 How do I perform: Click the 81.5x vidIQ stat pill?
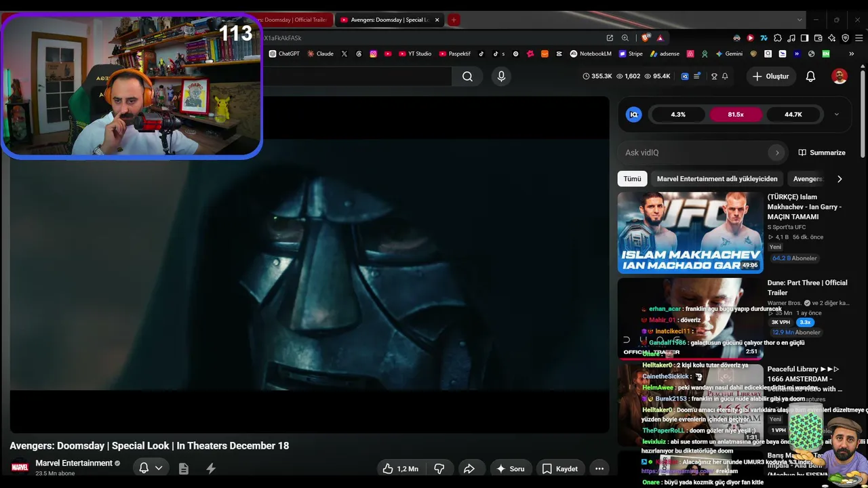click(x=736, y=115)
